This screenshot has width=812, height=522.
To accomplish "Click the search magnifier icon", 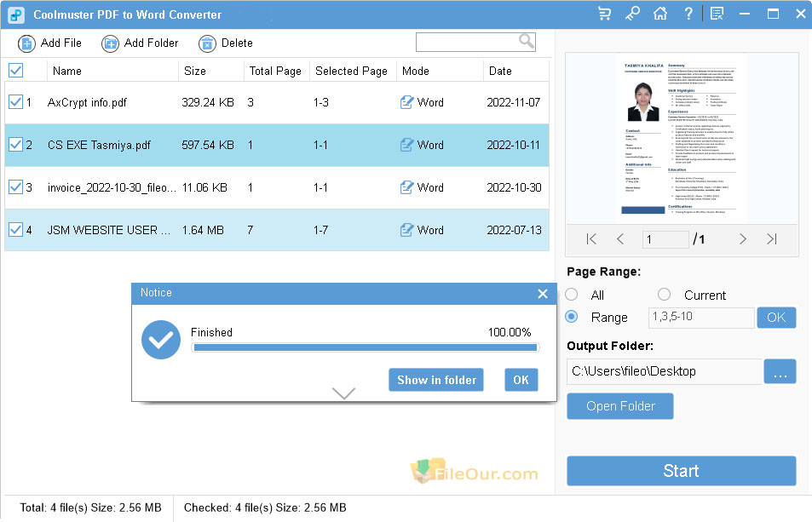I will (527, 42).
